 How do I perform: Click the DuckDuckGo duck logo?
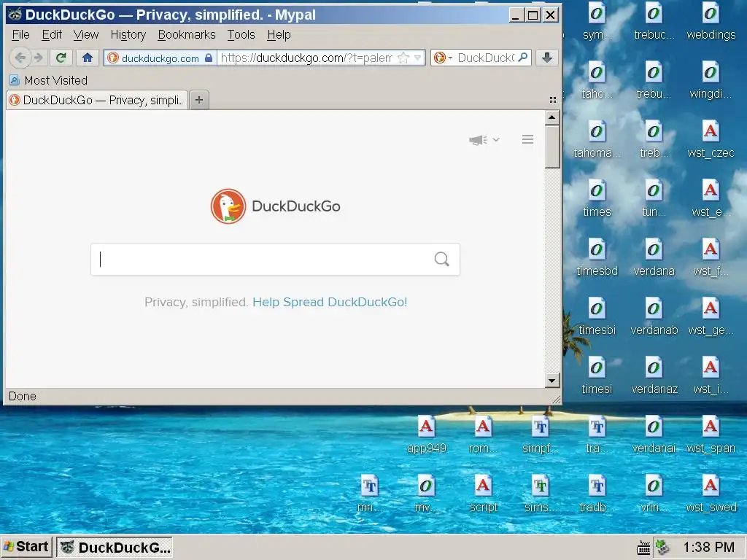tap(228, 206)
